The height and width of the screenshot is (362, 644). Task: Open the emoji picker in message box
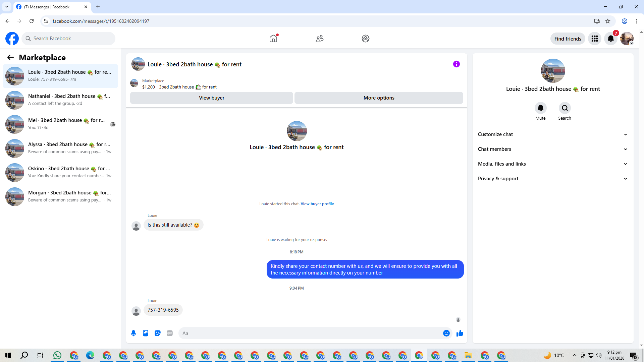point(446,333)
